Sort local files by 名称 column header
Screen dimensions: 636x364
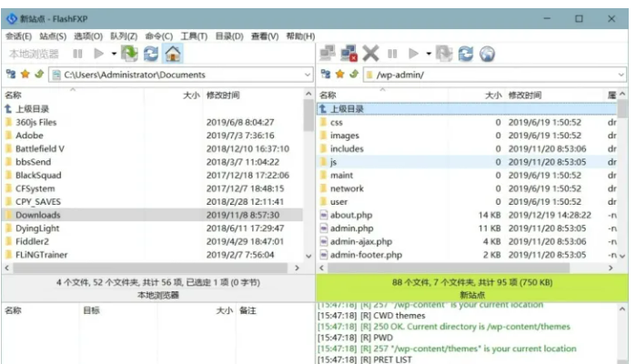pos(73,95)
